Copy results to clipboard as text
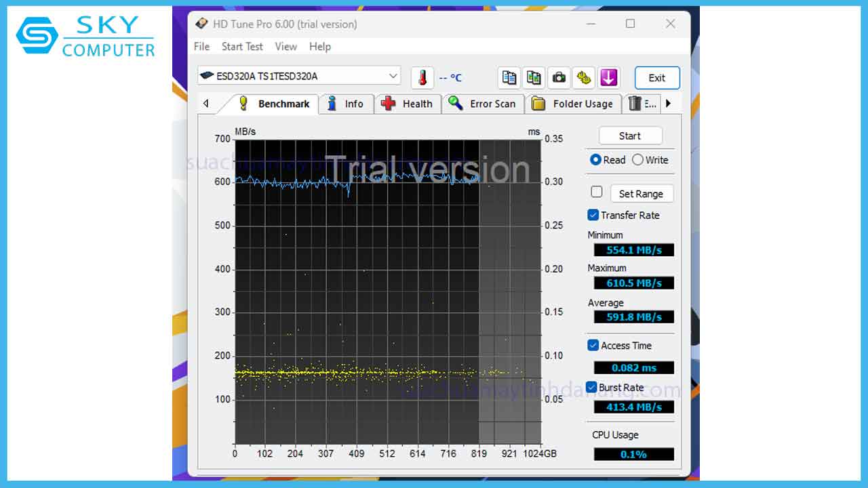Screen dimensions: 868x488 pos(509,77)
